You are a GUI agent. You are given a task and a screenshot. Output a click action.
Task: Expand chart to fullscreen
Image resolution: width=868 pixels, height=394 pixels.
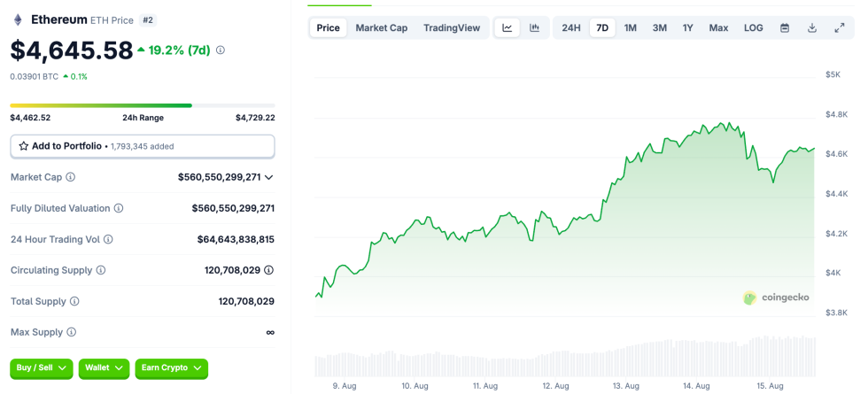840,28
